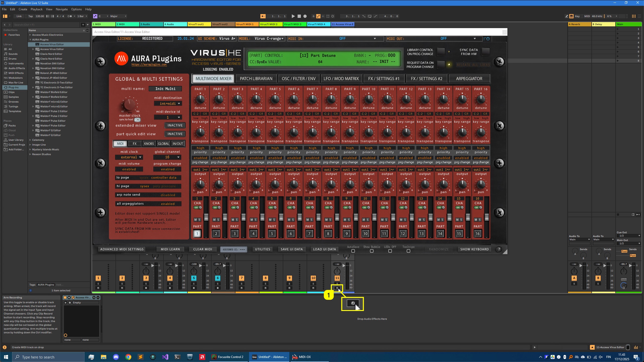Enable the Tooltips checkbox
The image size is (644, 362).
(408, 251)
